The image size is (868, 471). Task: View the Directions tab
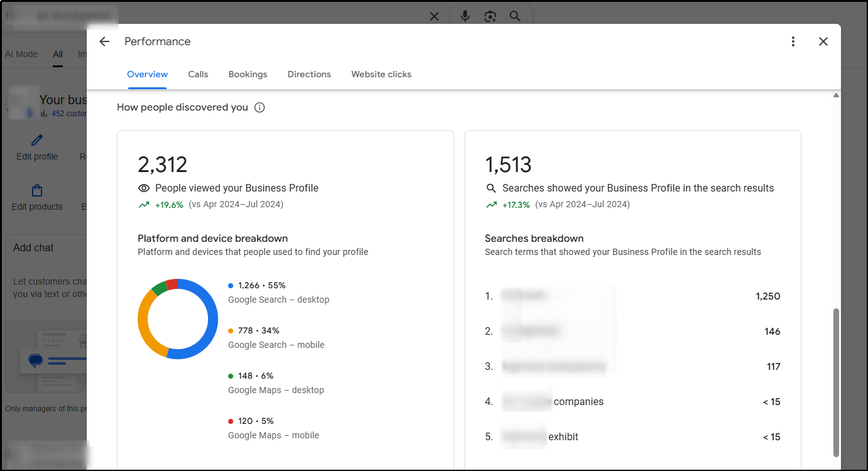tap(309, 74)
